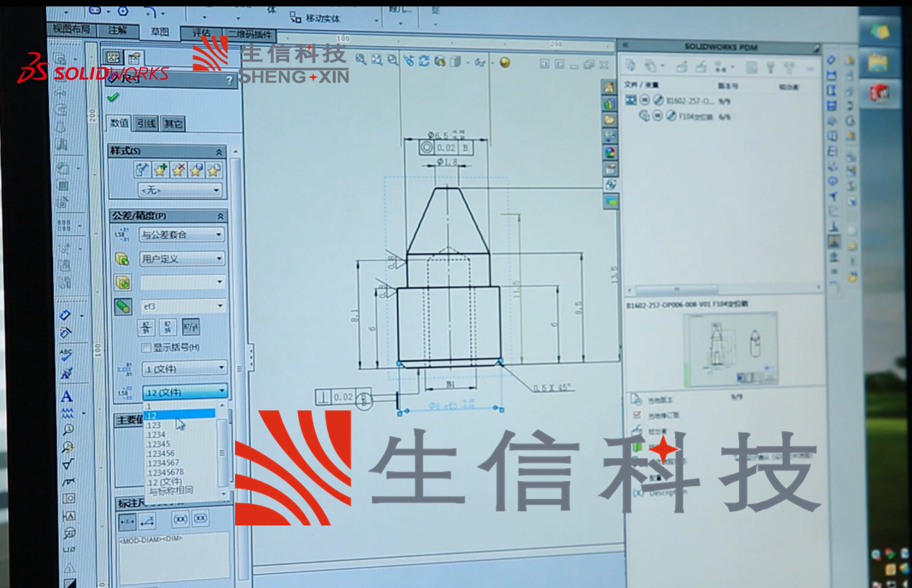Select .12345678 in the precision list
912x588 pixels.
click(x=165, y=472)
